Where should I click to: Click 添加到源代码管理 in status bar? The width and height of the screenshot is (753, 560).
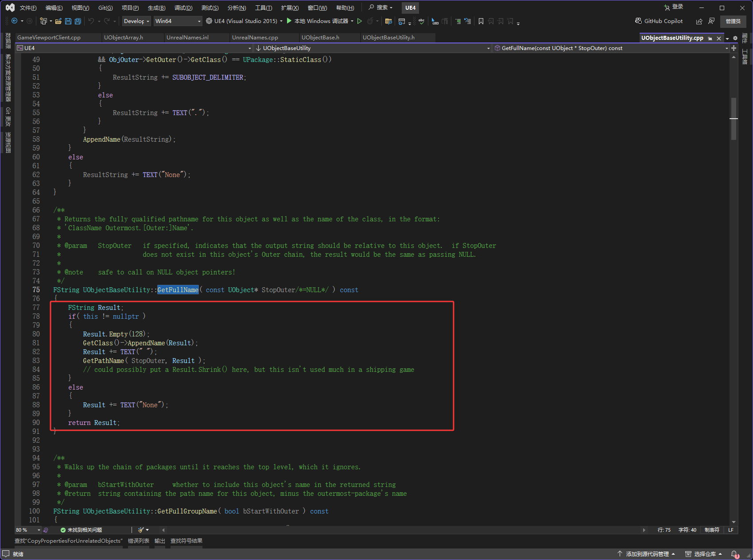coord(646,554)
